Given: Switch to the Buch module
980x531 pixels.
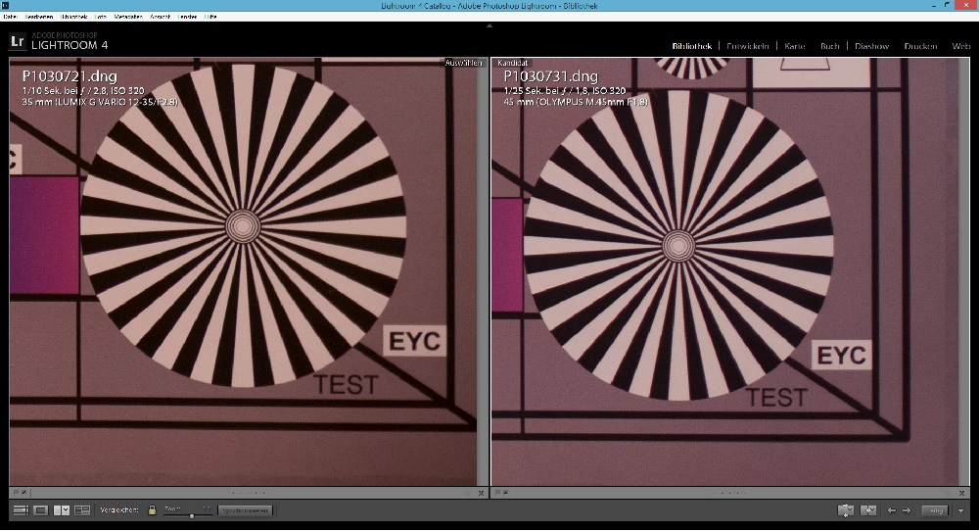Looking at the screenshot, I should [830, 46].
